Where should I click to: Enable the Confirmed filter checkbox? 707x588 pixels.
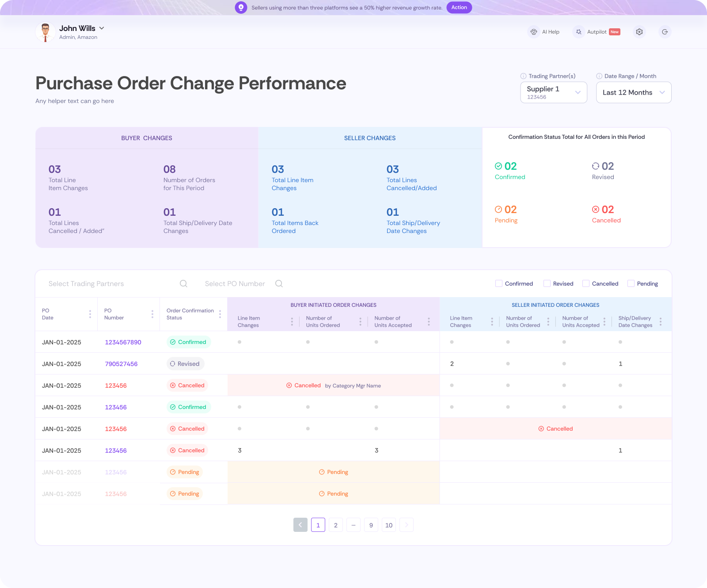click(499, 284)
